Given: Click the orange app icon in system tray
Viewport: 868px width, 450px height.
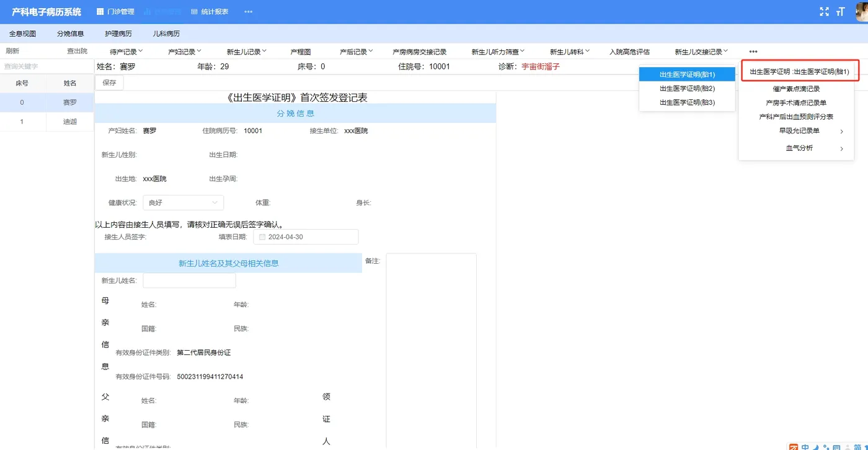Looking at the screenshot, I should (794, 447).
